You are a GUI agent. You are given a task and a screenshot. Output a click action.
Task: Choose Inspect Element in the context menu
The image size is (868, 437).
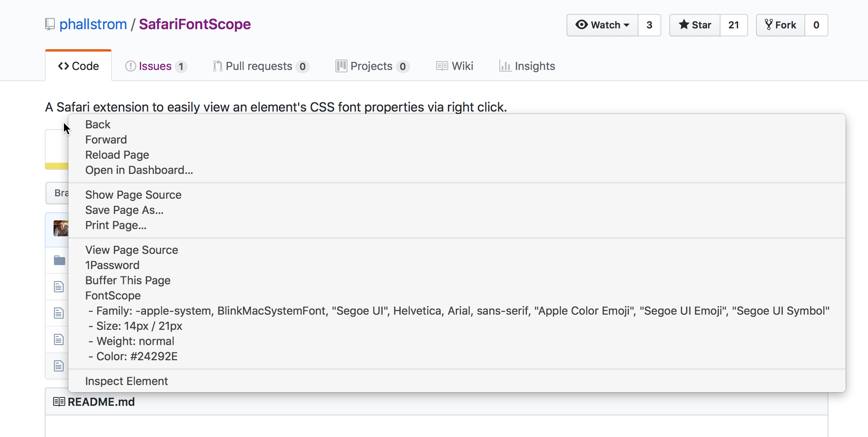coord(126,381)
